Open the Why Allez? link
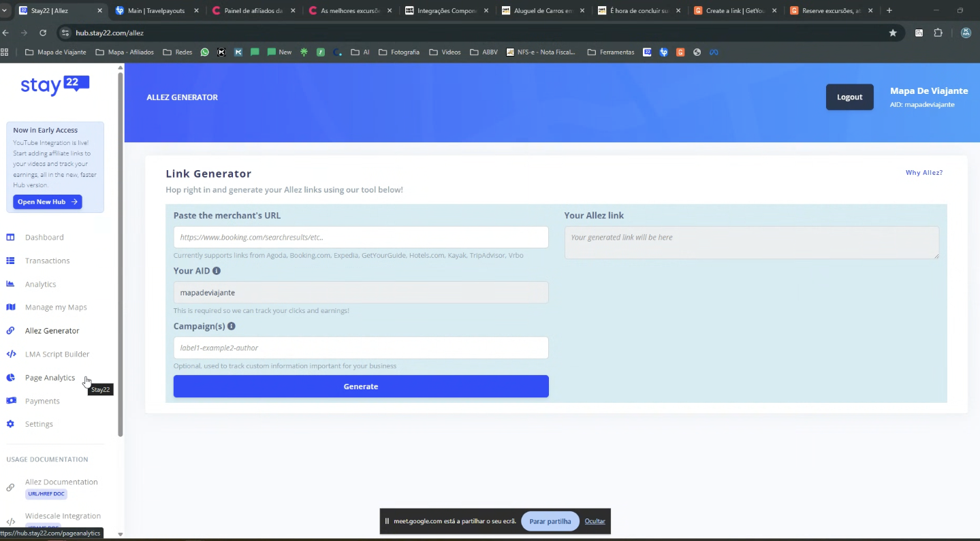Image resolution: width=980 pixels, height=541 pixels. 924,173
